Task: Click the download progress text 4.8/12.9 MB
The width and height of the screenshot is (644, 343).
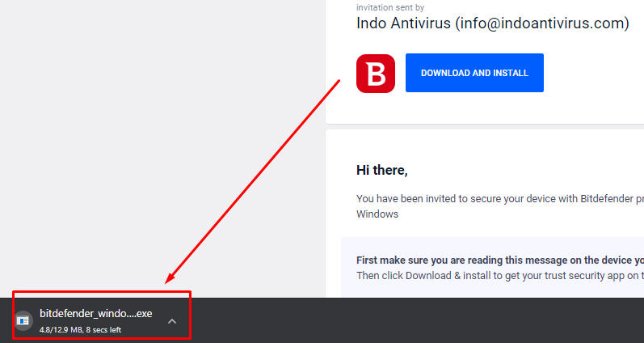Action: click(80, 330)
